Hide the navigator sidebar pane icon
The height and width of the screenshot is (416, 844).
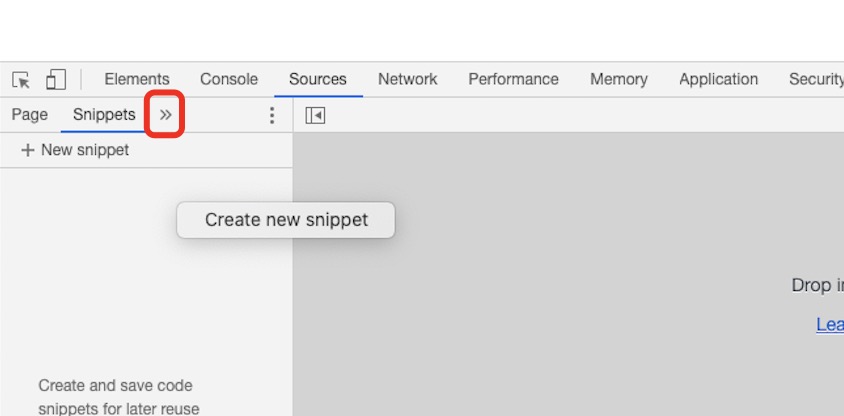(315, 116)
